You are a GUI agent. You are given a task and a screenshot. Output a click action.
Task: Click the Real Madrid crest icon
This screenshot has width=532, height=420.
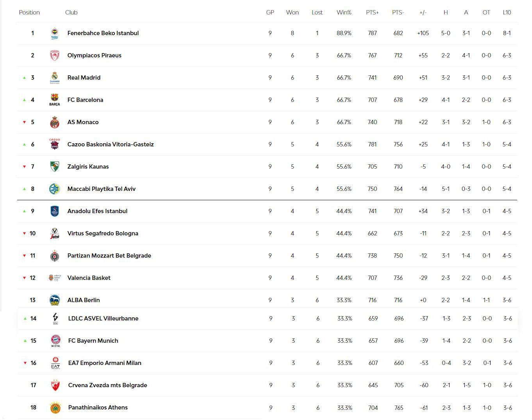click(55, 78)
